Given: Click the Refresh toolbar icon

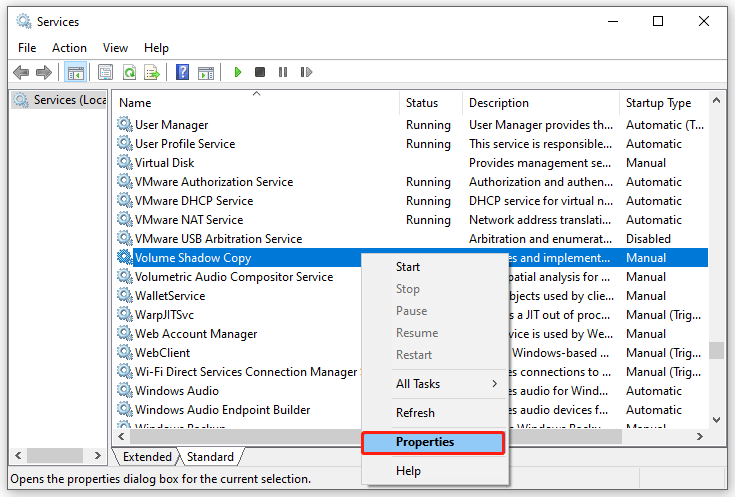Looking at the screenshot, I should click(x=129, y=72).
